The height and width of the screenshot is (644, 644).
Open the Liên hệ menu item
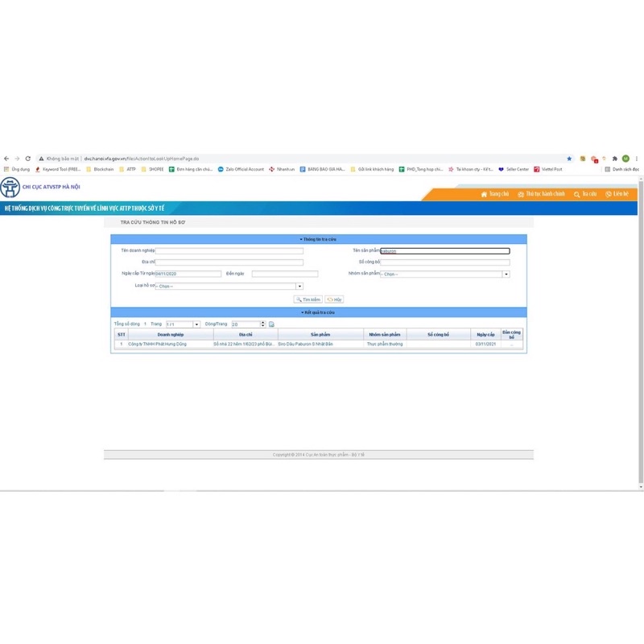[x=617, y=194]
